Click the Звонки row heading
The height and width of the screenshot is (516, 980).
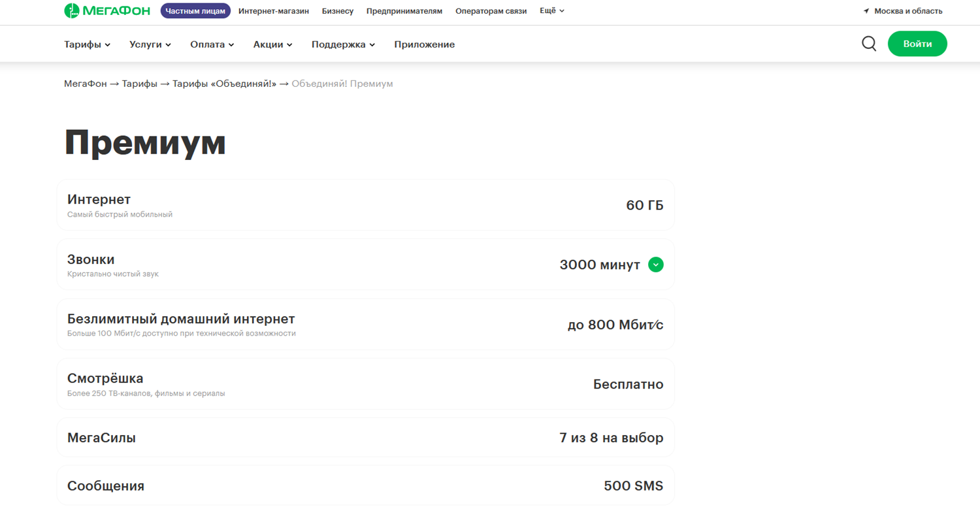point(91,259)
